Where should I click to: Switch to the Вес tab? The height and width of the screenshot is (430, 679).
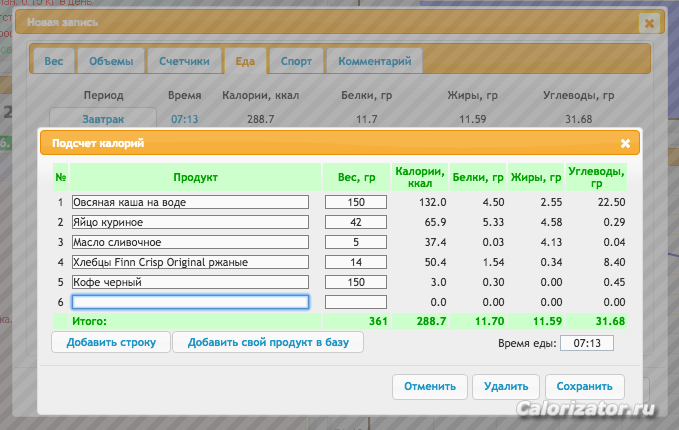[x=53, y=61]
